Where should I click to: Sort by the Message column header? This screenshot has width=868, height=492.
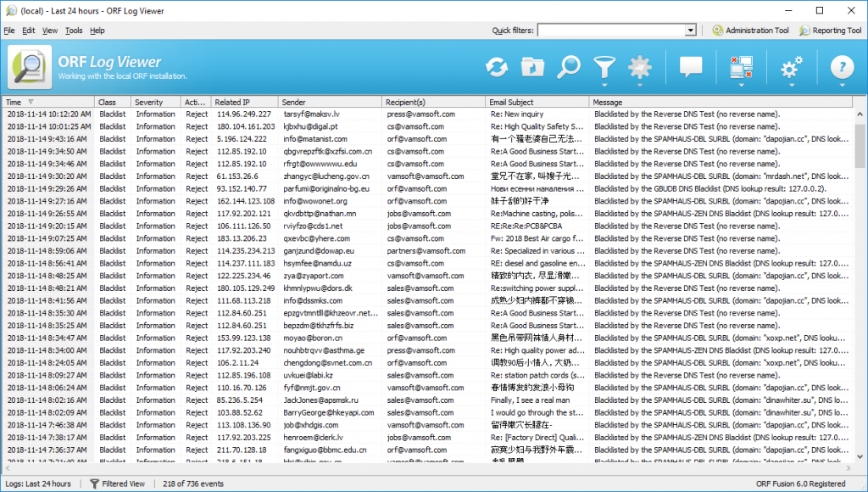[x=721, y=102]
